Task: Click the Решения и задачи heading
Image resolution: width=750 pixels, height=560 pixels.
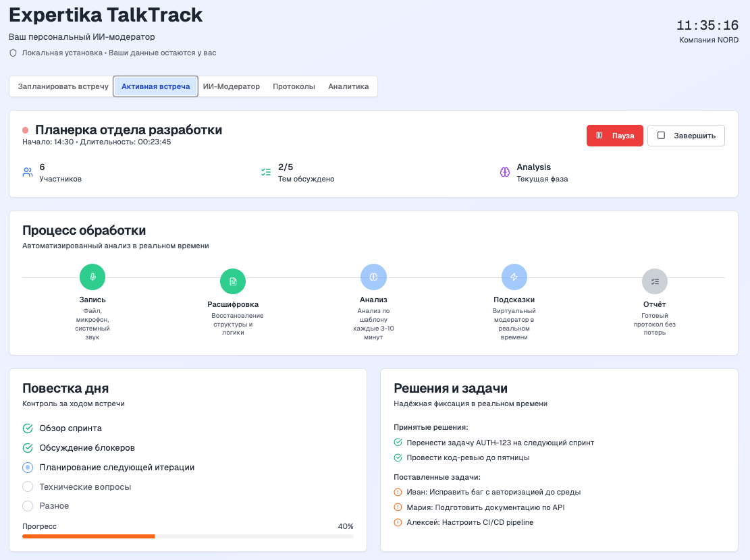Action: coord(450,388)
